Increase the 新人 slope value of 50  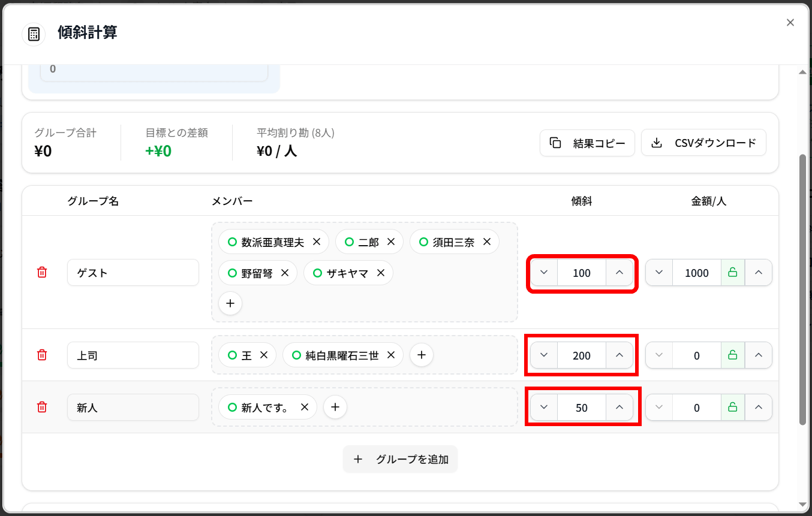619,408
